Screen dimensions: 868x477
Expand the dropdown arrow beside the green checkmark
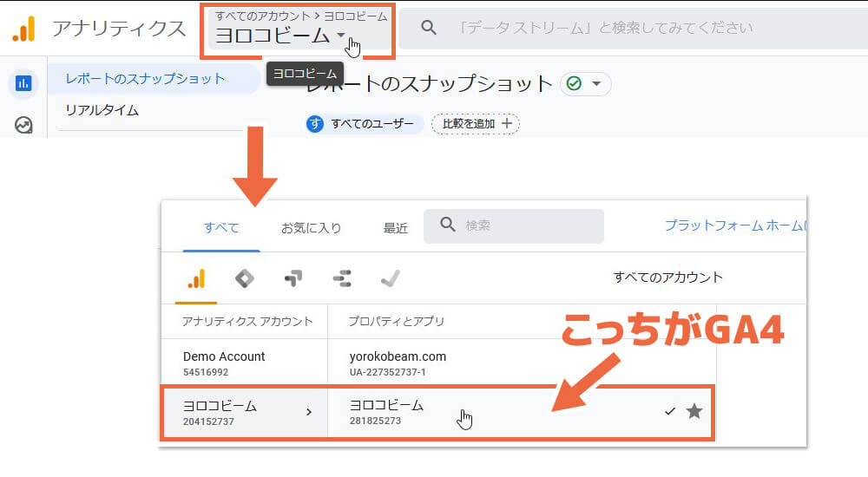596,84
